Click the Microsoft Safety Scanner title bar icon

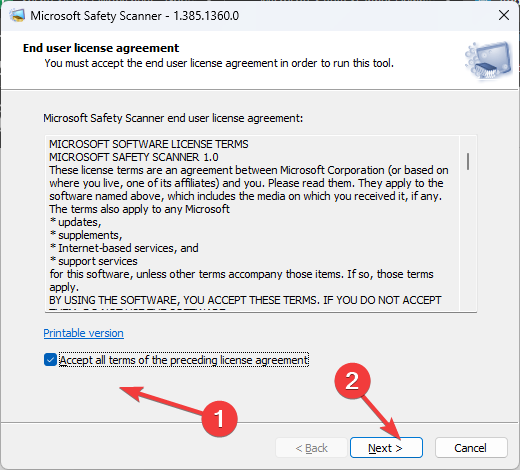click(17, 16)
